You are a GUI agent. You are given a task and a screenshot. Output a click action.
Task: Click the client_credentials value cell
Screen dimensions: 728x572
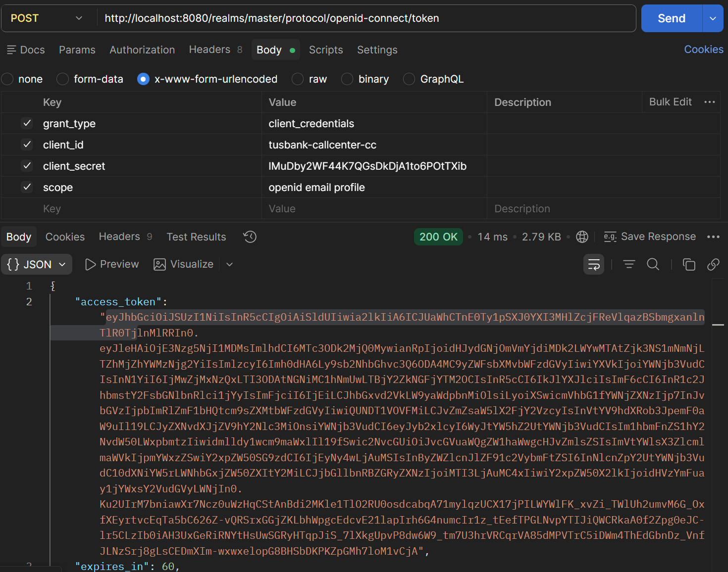point(374,124)
